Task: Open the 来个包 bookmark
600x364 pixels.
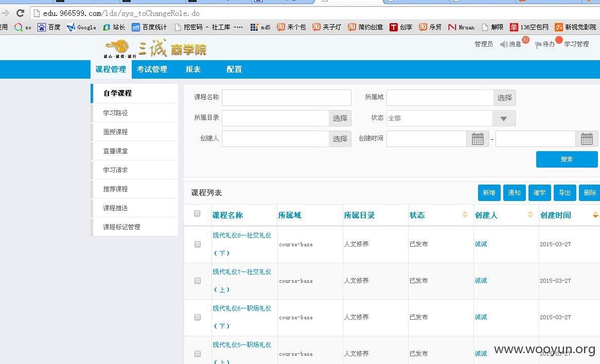Action: click(291, 27)
